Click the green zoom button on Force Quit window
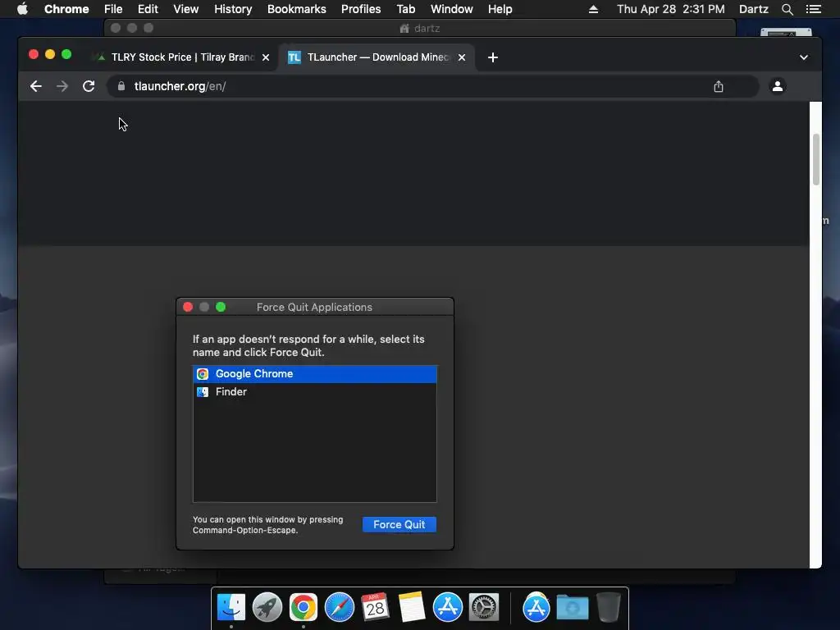The height and width of the screenshot is (630, 840). point(221,307)
